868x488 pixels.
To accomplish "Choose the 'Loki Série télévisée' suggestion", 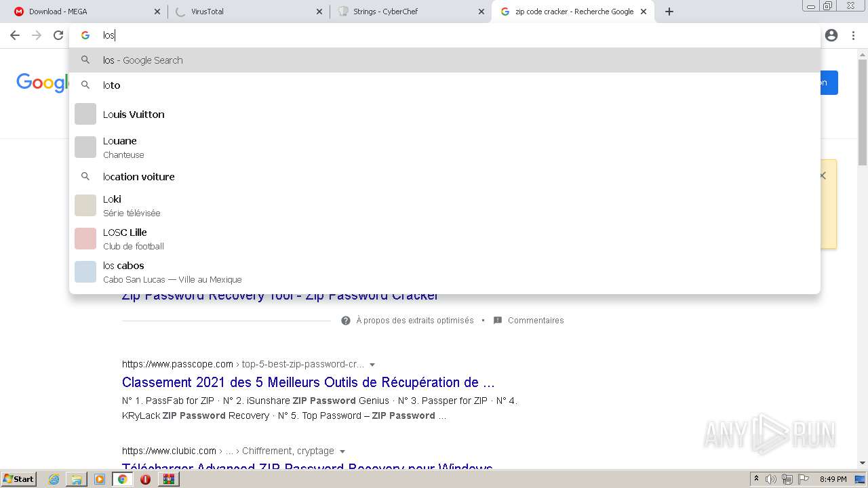I will pyautogui.click(x=444, y=205).
